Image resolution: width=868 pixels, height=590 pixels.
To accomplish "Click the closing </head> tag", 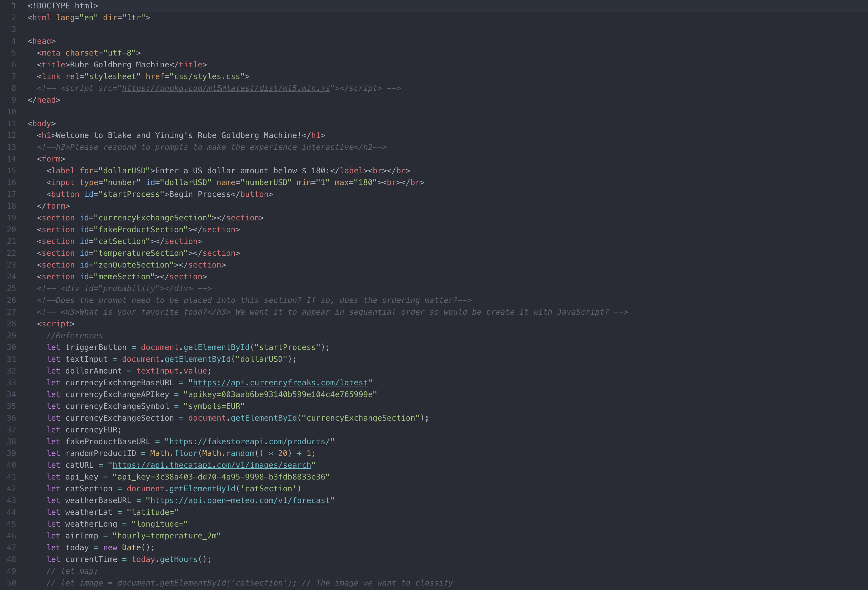I will coord(44,100).
